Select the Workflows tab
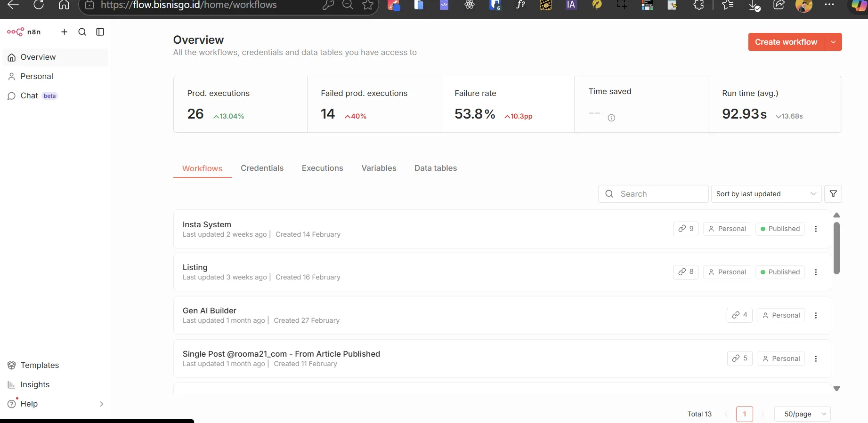This screenshot has height=423, width=868. click(202, 168)
